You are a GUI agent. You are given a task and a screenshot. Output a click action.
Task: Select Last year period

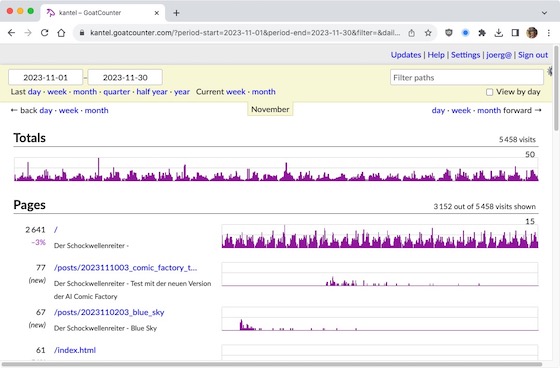[182, 92]
